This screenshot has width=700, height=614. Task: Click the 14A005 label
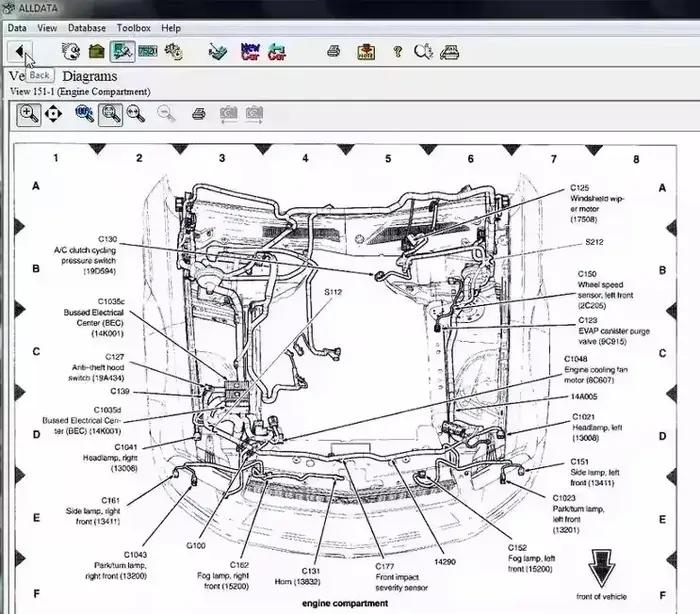(583, 397)
